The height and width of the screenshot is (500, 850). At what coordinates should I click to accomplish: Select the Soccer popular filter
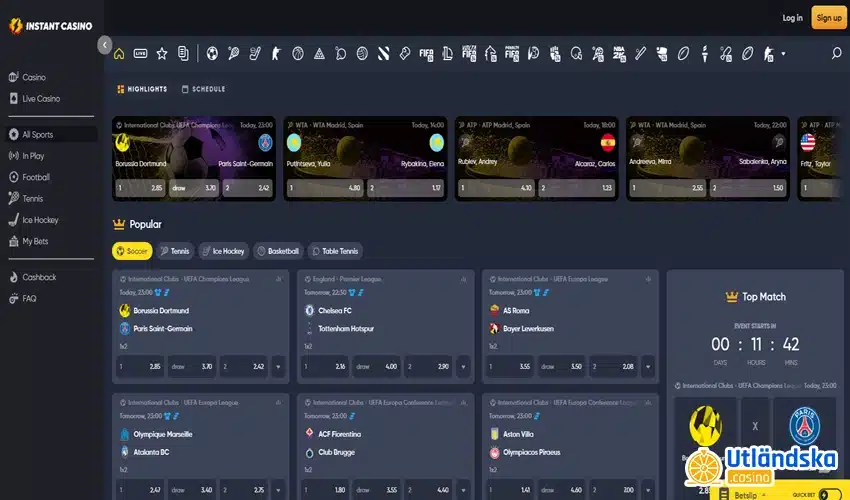132,251
